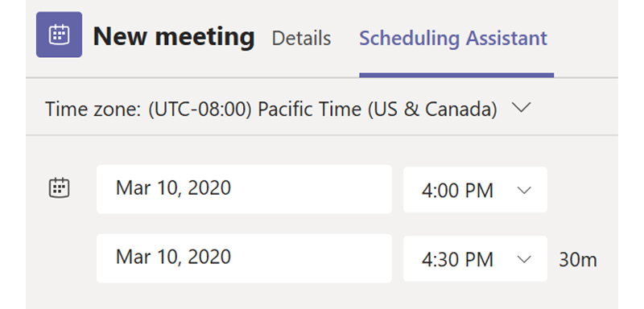This screenshot has height=309, width=644.
Task: Click the purple New meeting calendar icon
Action: (x=59, y=35)
